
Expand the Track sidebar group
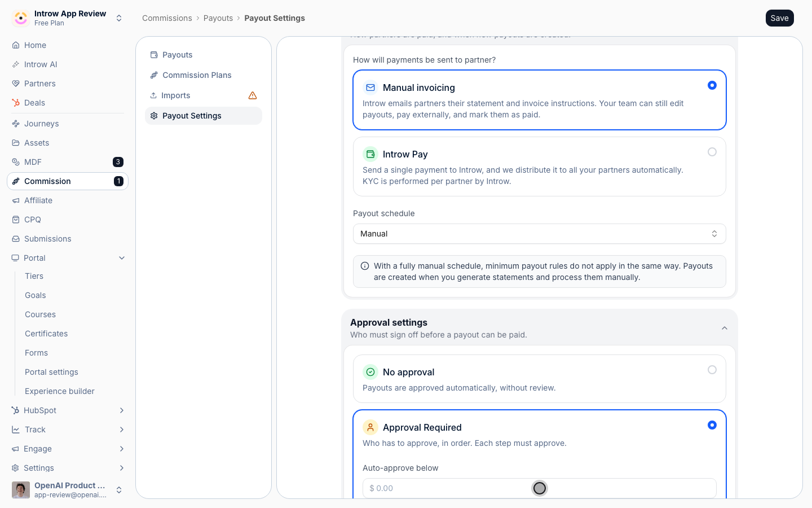click(122, 430)
